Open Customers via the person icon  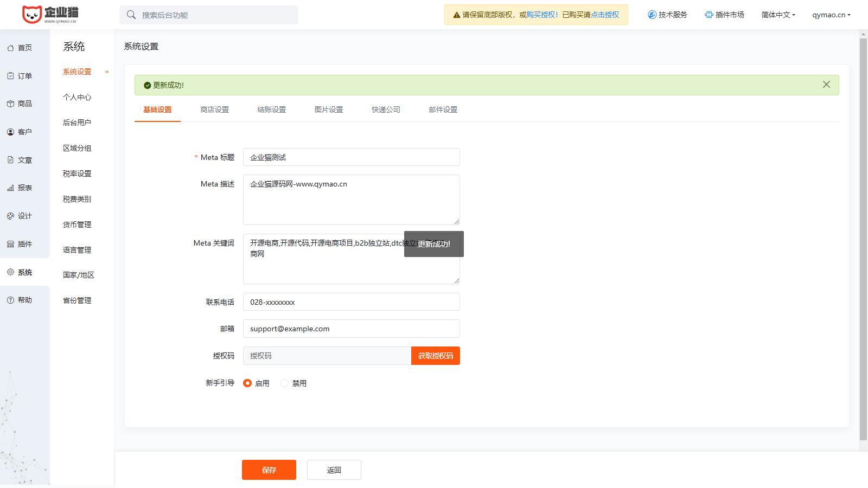[10, 132]
